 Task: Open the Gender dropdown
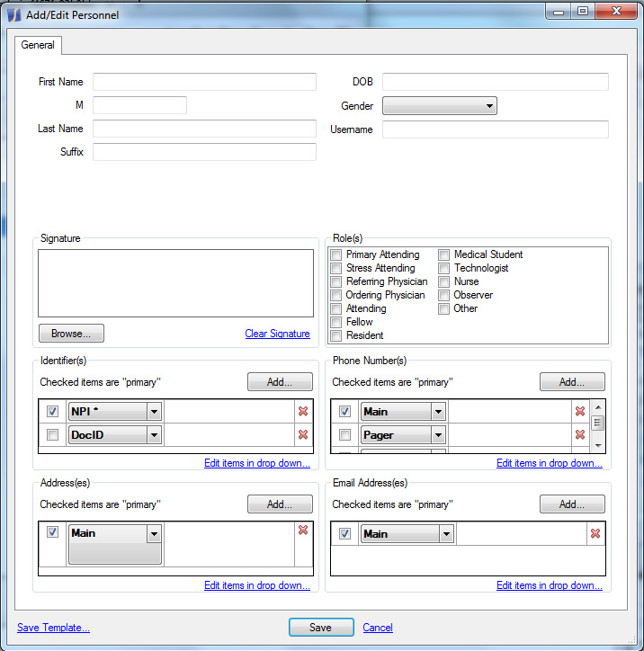tap(439, 106)
